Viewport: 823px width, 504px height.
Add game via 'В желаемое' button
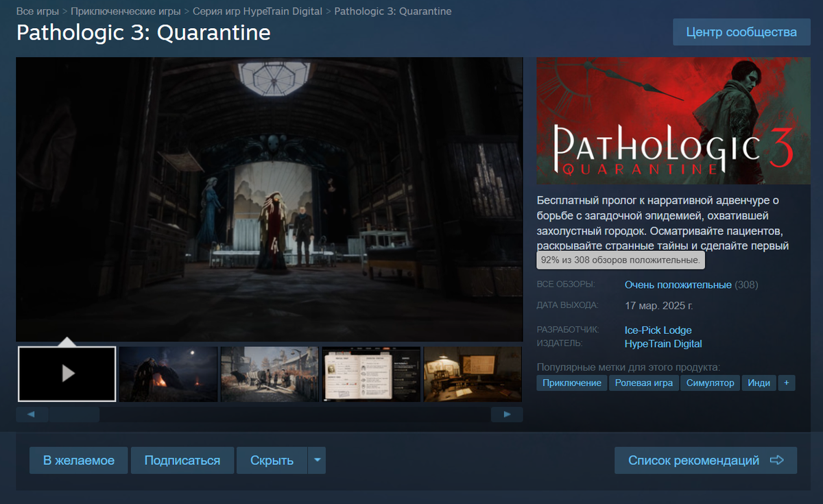79,460
